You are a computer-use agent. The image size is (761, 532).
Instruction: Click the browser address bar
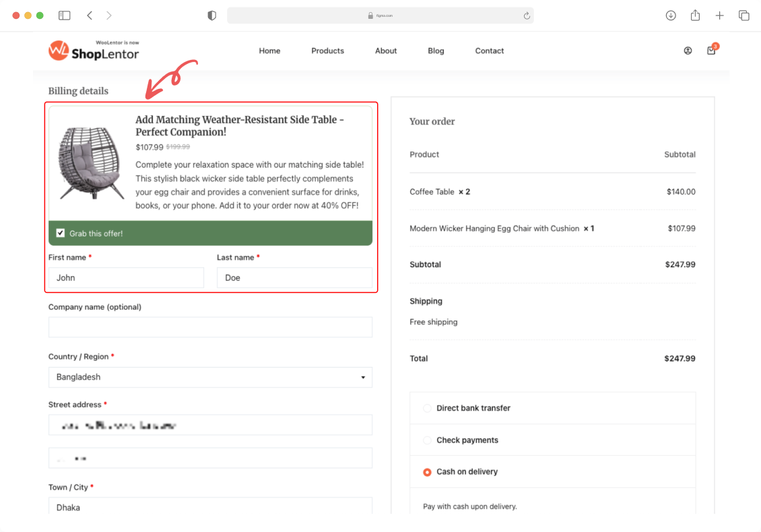click(380, 15)
